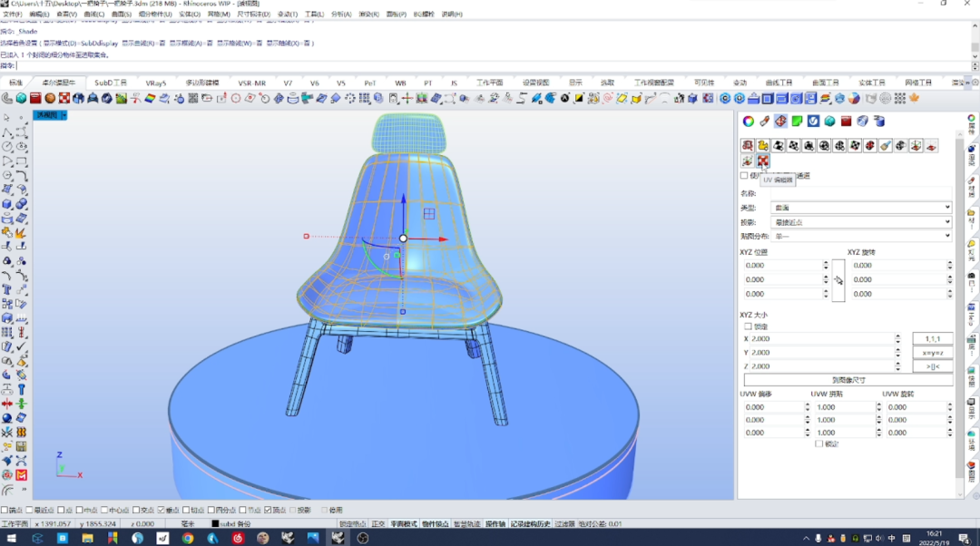The height and width of the screenshot is (546, 980).
Task: Expand the 投影 projection dropdown
Action: click(861, 222)
